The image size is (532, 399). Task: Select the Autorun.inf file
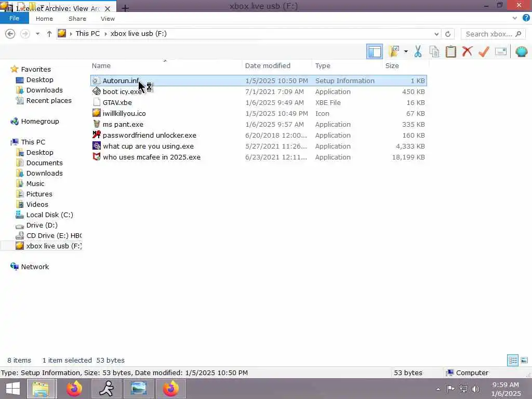(259, 81)
